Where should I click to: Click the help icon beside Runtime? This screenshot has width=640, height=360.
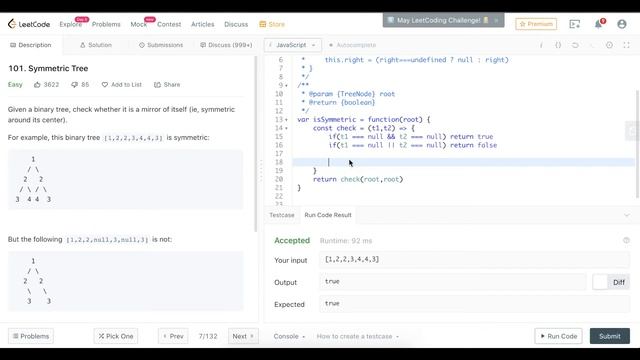coord(626,240)
